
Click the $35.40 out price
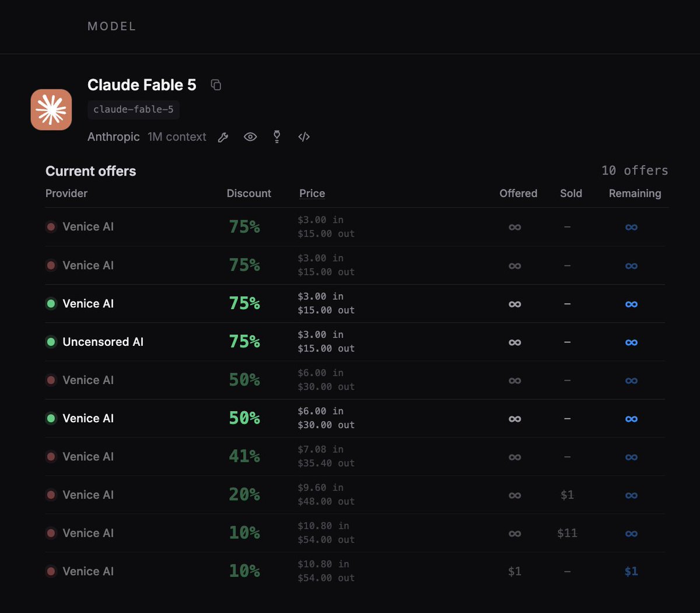tap(326, 463)
